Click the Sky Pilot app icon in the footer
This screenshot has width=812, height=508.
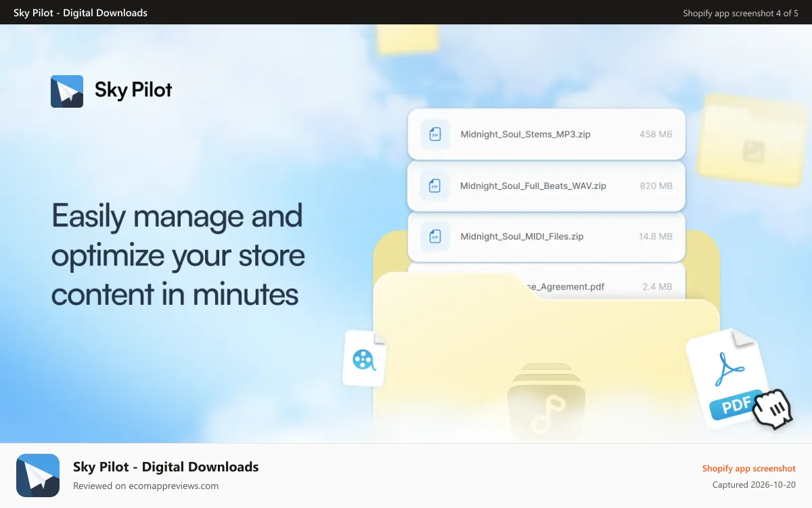click(37, 475)
